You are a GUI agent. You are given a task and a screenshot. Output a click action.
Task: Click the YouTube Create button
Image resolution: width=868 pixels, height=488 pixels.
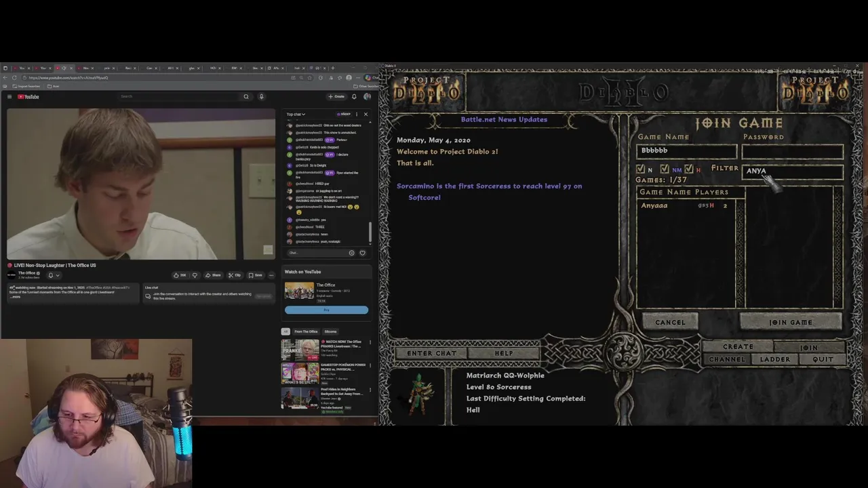(336, 96)
